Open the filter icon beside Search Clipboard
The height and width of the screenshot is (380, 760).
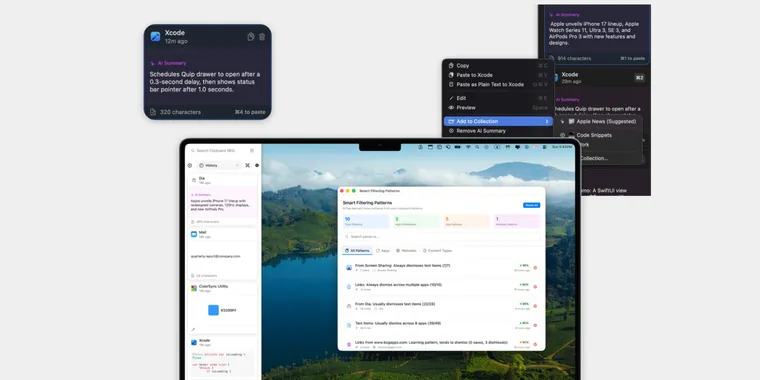252,151
